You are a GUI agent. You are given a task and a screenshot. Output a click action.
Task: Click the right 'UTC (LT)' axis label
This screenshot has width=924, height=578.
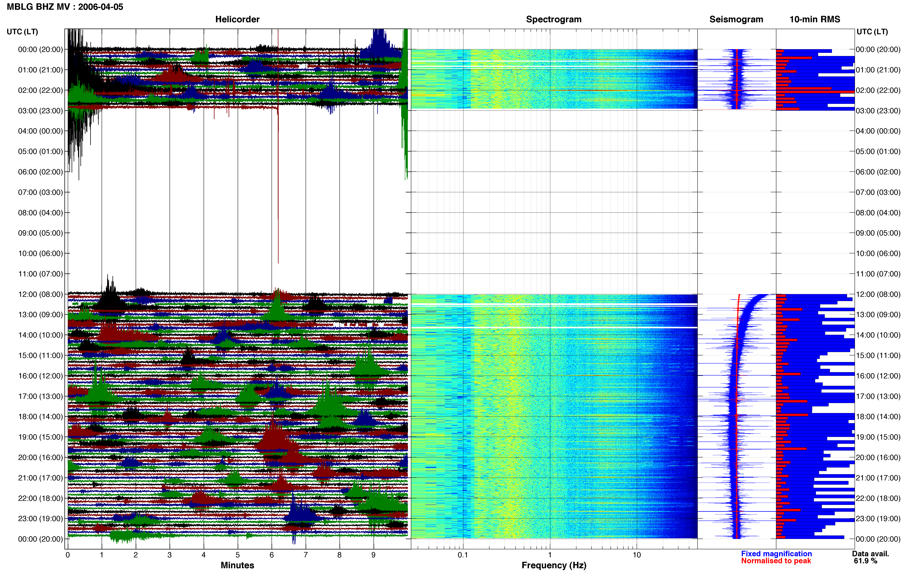(872, 32)
